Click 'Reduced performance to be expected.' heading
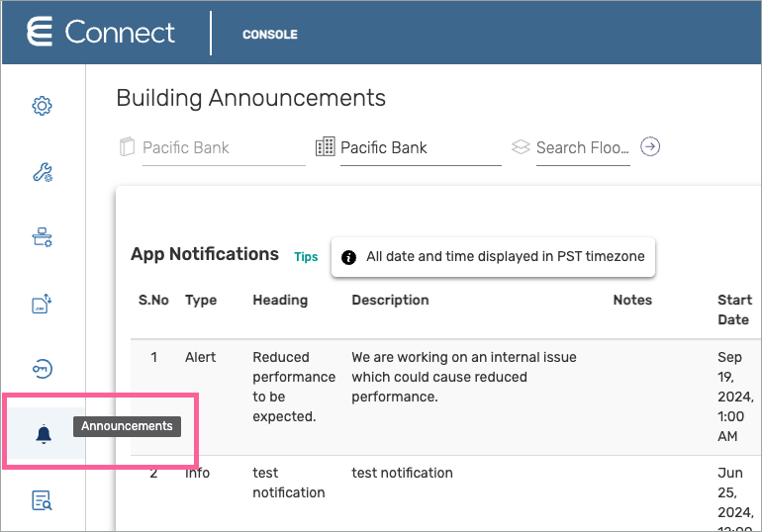Viewport: 762px width, 532px height. [294, 387]
